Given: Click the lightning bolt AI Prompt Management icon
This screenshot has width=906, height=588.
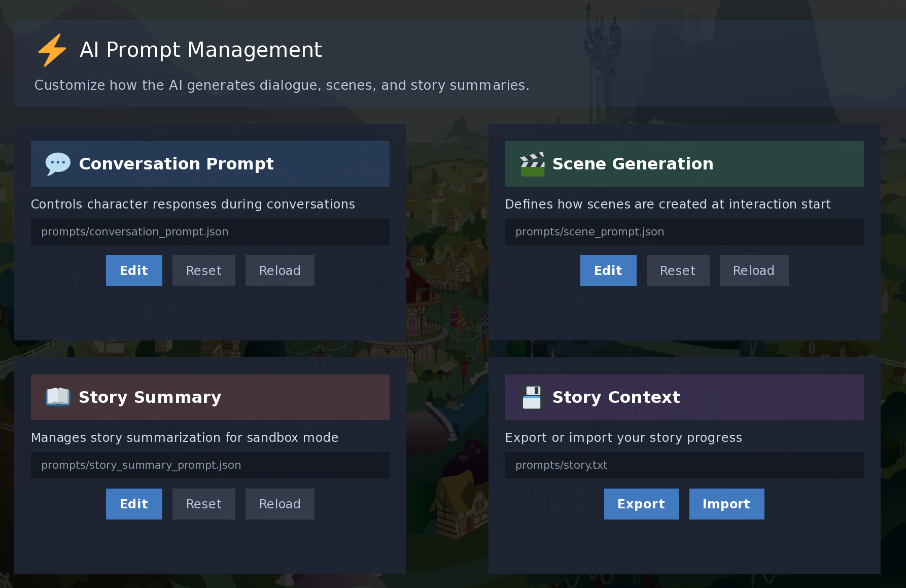Looking at the screenshot, I should [x=52, y=50].
